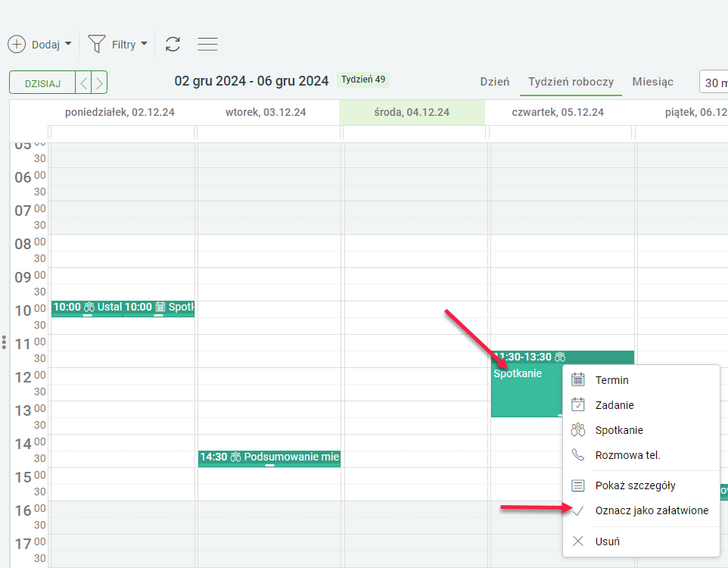Open the 10:00 Spotk event on Monday
Viewport: 728px width, 568px height.
[158, 308]
